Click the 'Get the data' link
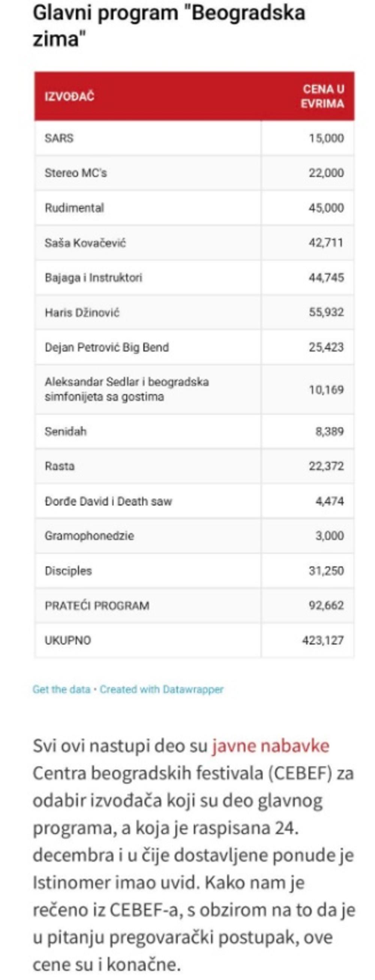Screen dimensions: 375x980 pos(61,689)
